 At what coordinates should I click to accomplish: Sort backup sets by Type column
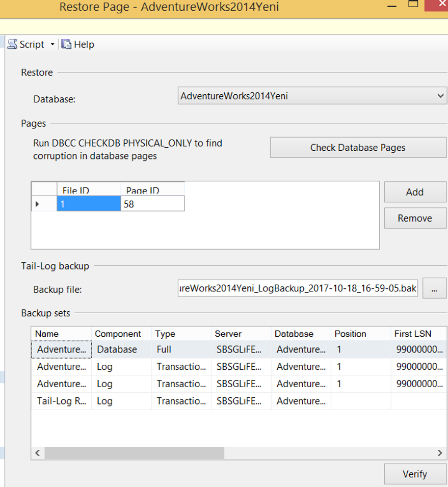click(x=181, y=334)
